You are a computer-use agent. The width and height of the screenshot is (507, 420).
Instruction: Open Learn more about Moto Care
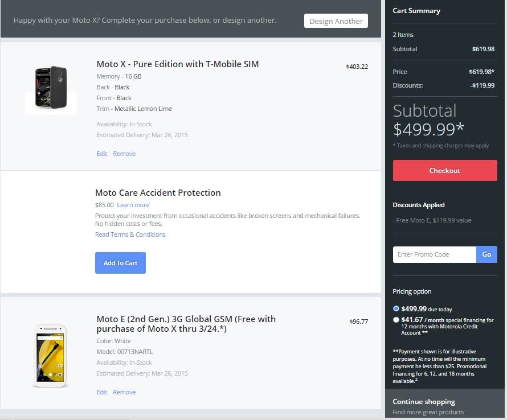pos(133,205)
